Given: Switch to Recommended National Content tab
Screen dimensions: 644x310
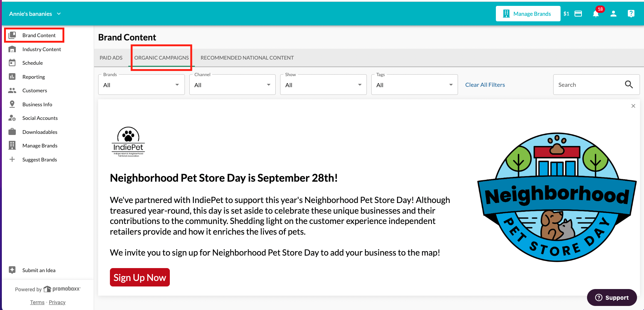Looking at the screenshot, I should click(247, 58).
